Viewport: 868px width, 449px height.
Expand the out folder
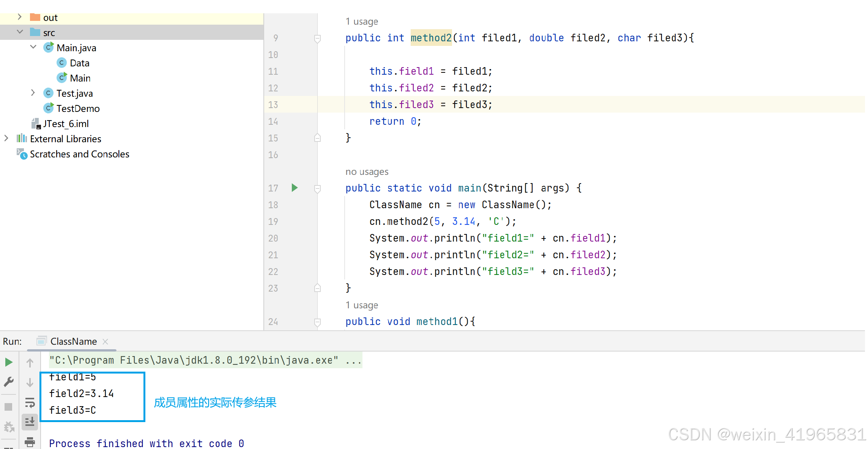coord(20,17)
